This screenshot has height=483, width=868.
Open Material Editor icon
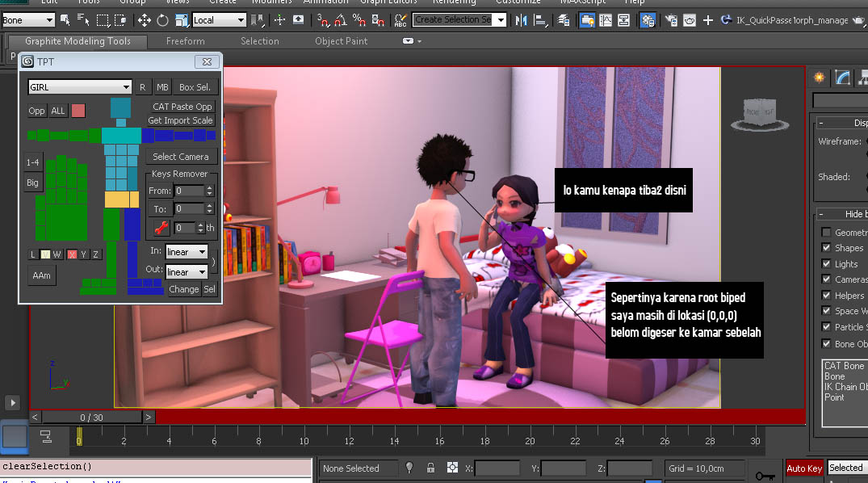tap(648, 20)
